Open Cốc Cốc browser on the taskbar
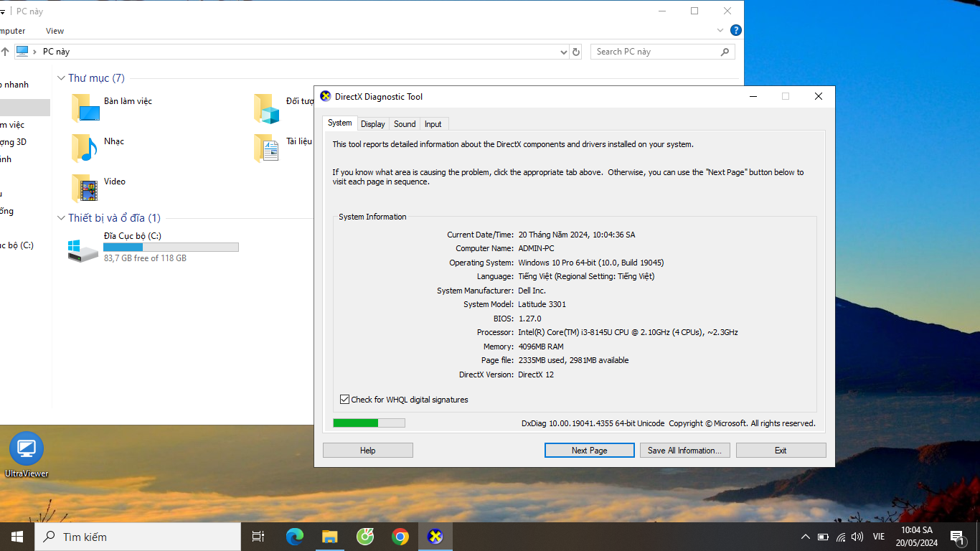The image size is (980, 551). 365,537
